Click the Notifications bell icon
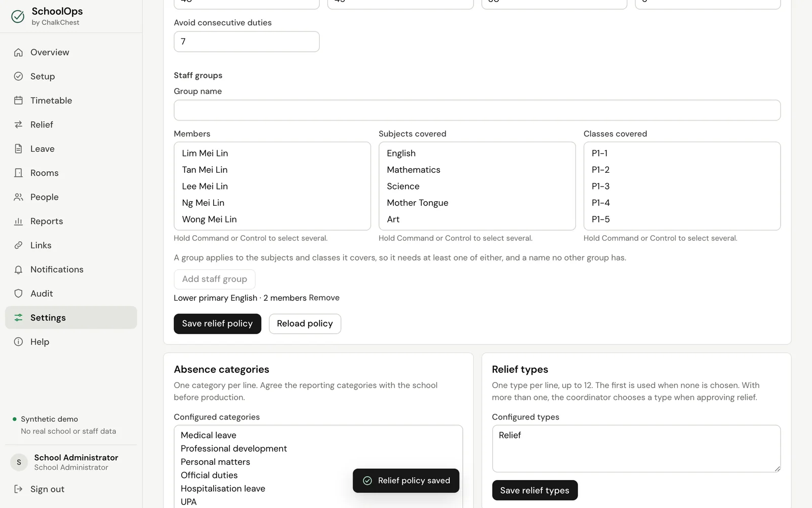The height and width of the screenshot is (508, 812). pos(18,269)
